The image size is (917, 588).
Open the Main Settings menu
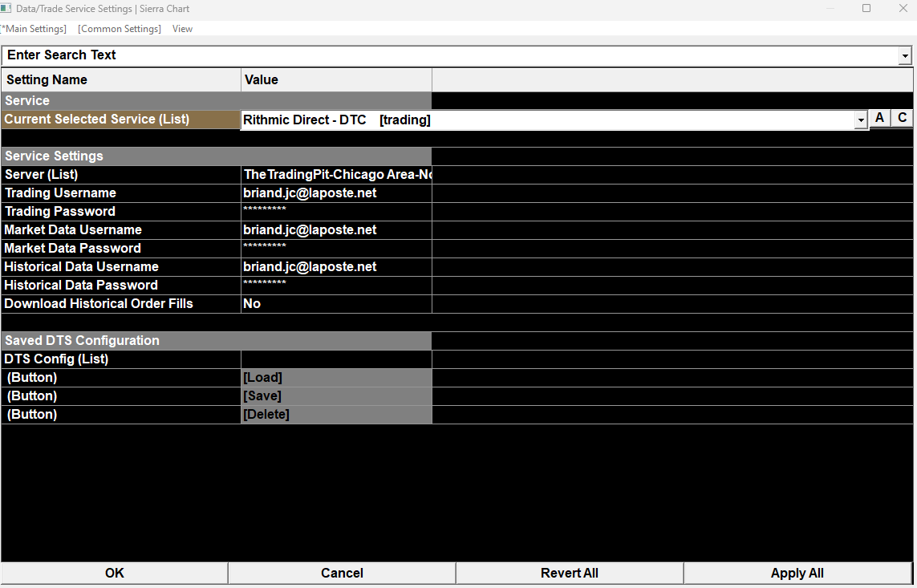34,29
